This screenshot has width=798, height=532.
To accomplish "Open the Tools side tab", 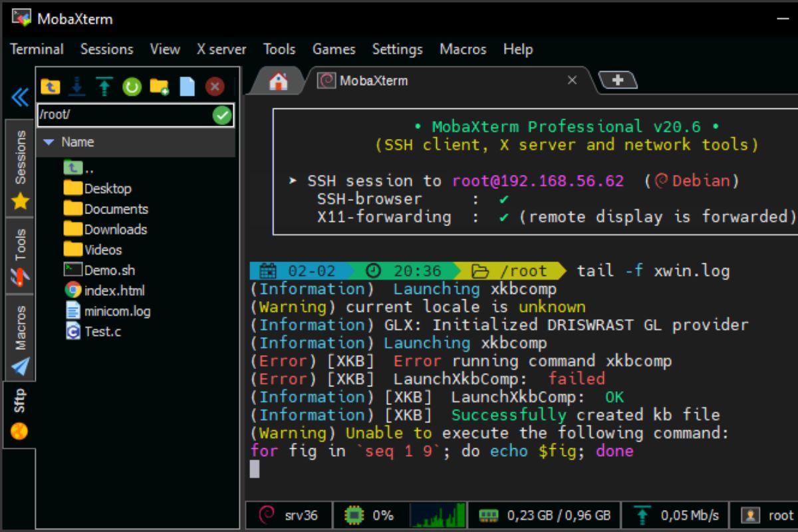I will tap(20, 255).
